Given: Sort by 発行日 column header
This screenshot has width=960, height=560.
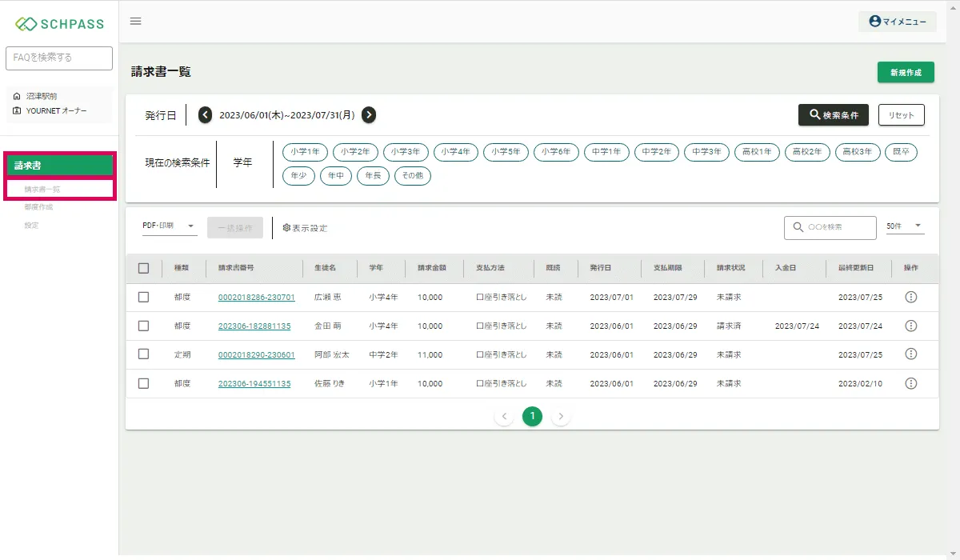Looking at the screenshot, I should point(602,268).
